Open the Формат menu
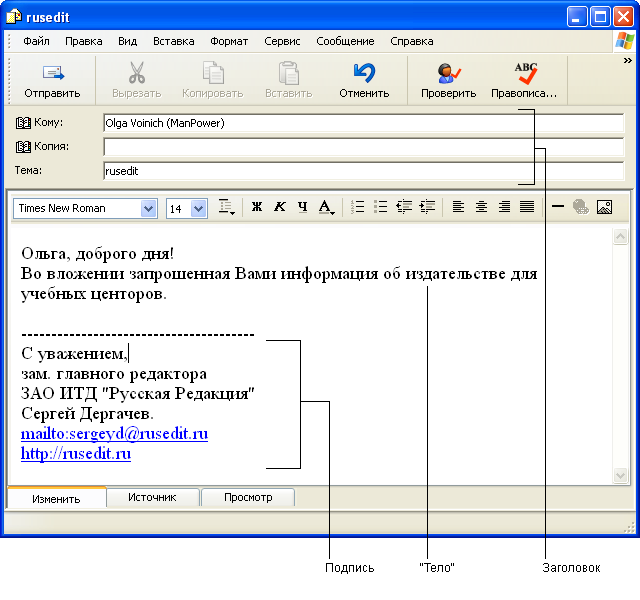This screenshot has height=600, width=640. click(229, 41)
